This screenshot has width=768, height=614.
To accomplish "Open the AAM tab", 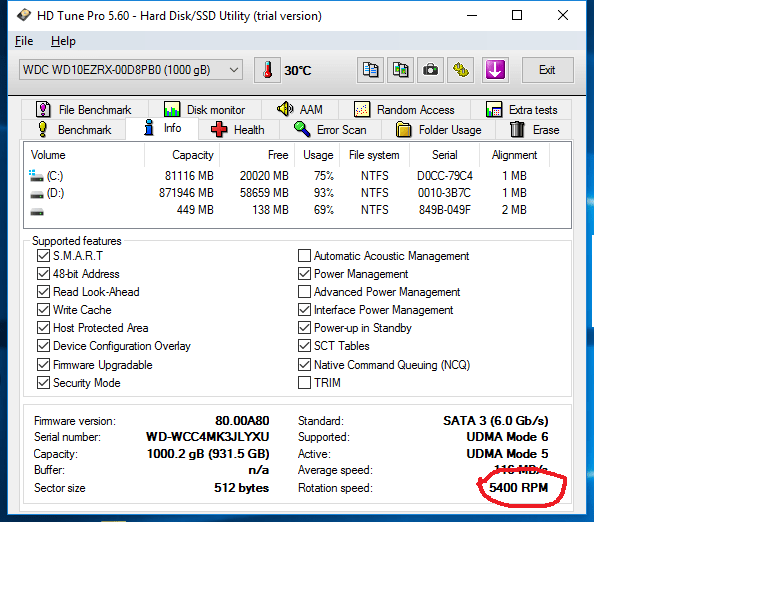I will (x=300, y=109).
